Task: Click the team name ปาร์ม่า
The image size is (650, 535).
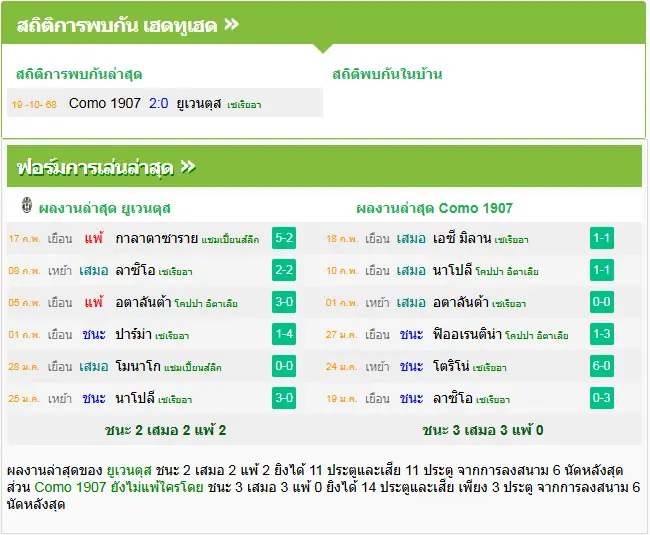Action: pyautogui.click(x=133, y=334)
